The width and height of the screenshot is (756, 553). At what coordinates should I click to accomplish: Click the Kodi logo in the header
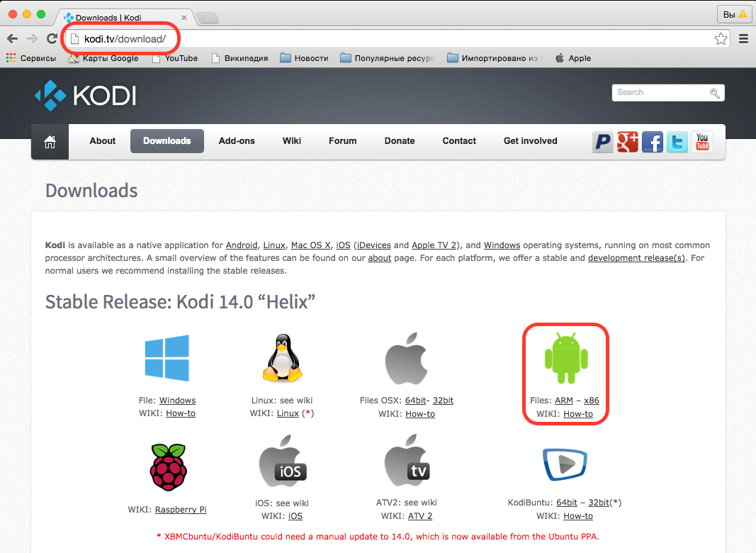(x=85, y=95)
